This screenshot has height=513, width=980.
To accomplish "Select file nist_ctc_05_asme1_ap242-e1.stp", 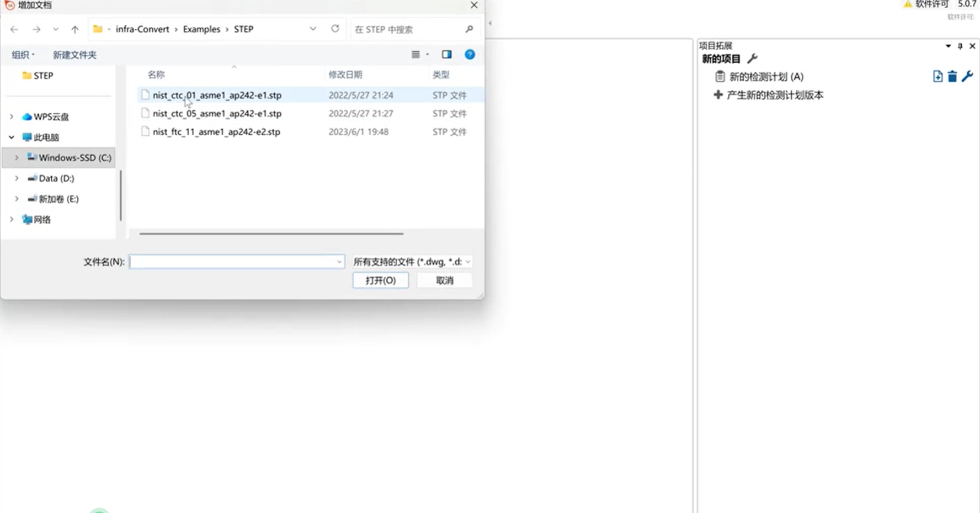I will (x=217, y=114).
